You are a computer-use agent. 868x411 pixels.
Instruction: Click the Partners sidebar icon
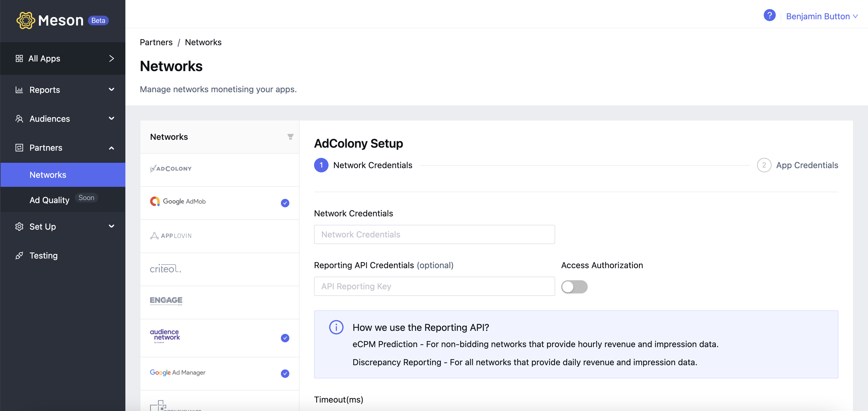point(19,148)
